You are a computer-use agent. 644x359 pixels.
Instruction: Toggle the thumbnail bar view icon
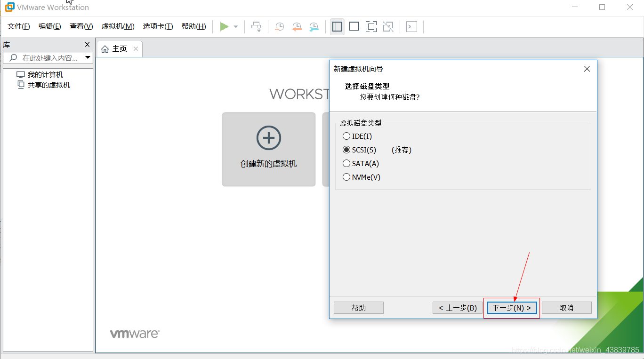click(x=354, y=27)
